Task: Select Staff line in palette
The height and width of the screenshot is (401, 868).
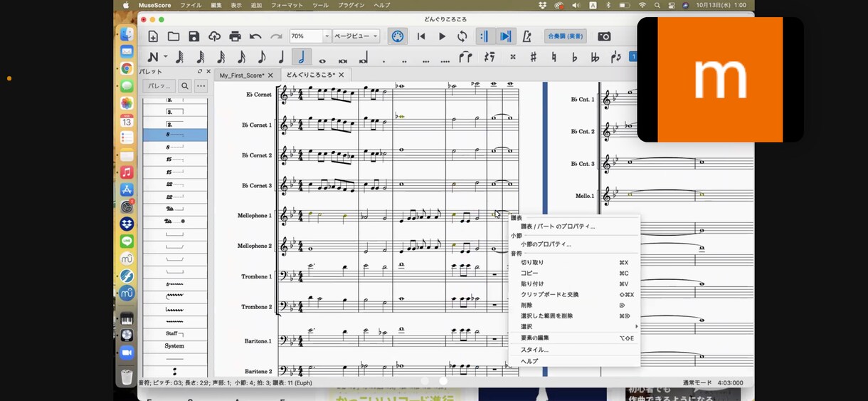Action: click(x=175, y=333)
